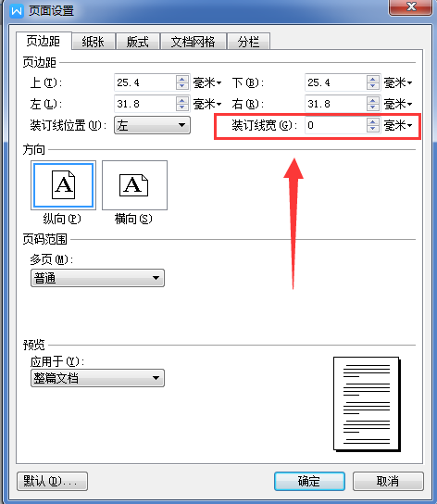Decrease left margin with down spinner arrow
Viewport: 437px width, 504px height.
point(182,107)
